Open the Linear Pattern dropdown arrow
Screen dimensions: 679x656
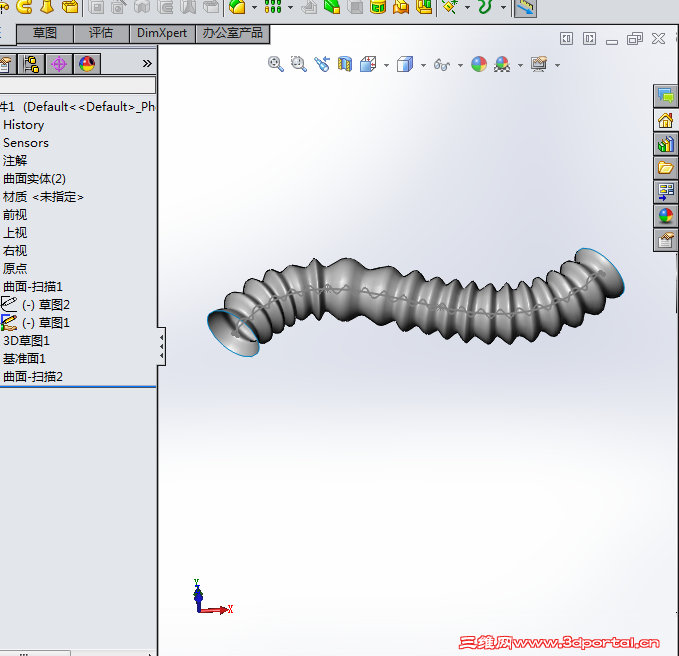click(291, 7)
